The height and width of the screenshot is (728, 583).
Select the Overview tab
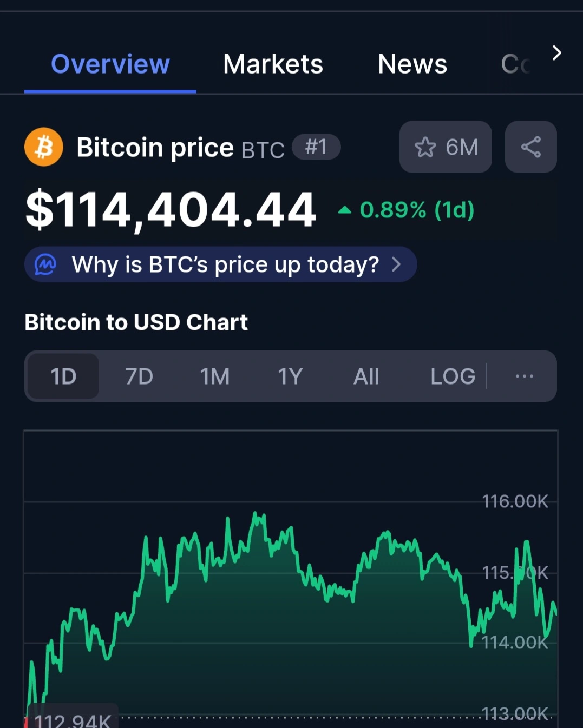110,64
